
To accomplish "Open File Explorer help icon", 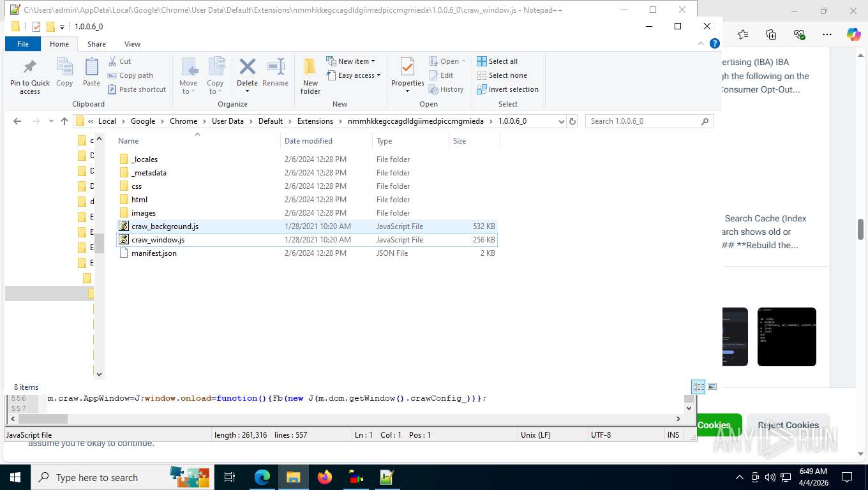I will point(715,43).
